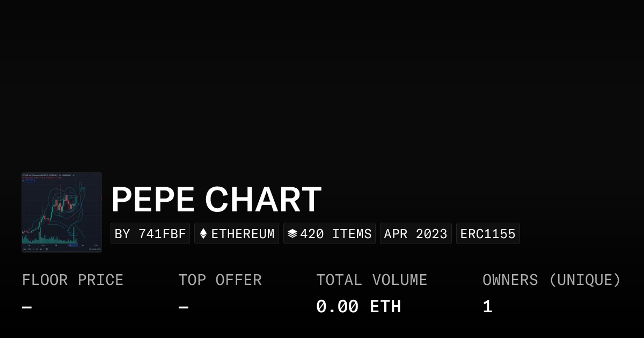Click the unique owners count of 1
Screen dimensions: 644x338
[x=487, y=307]
